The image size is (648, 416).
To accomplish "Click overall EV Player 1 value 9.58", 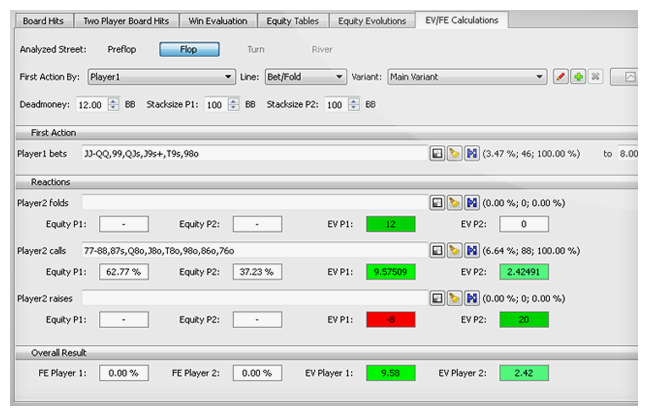I will (x=391, y=373).
